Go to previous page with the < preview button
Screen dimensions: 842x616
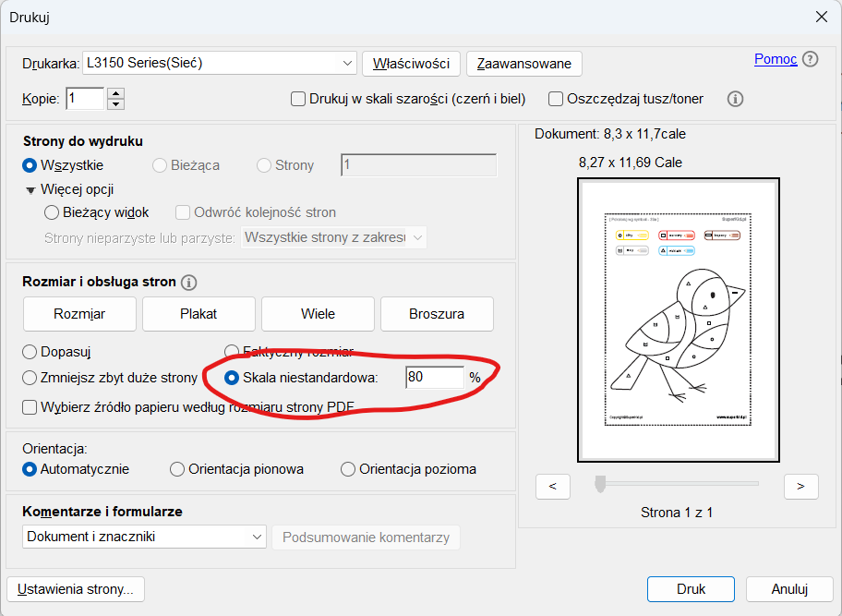click(552, 486)
